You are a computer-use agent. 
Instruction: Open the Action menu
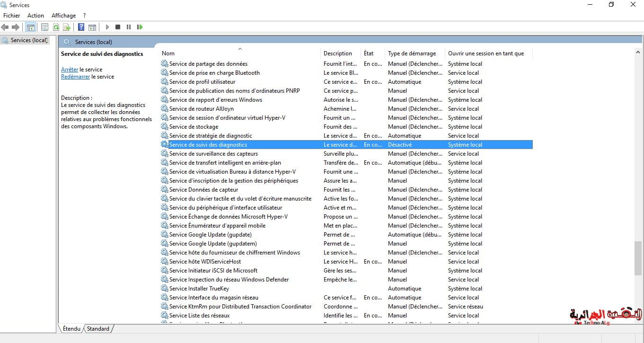35,16
